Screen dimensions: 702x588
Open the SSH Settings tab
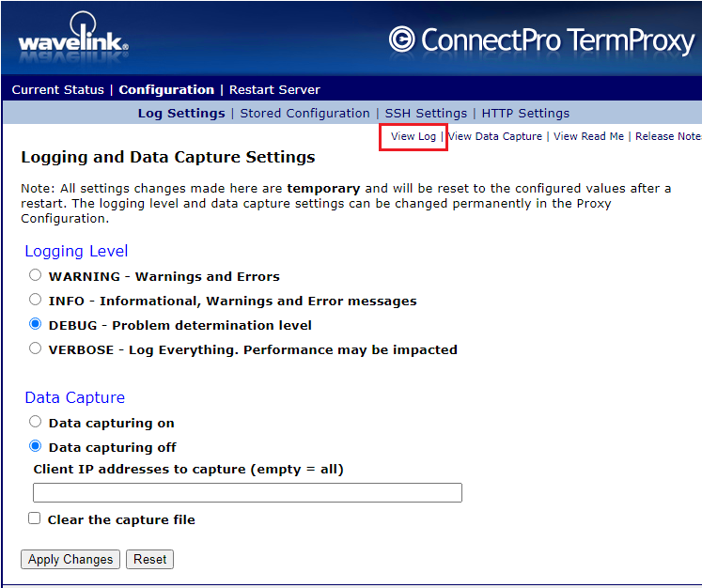pyautogui.click(x=426, y=114)
